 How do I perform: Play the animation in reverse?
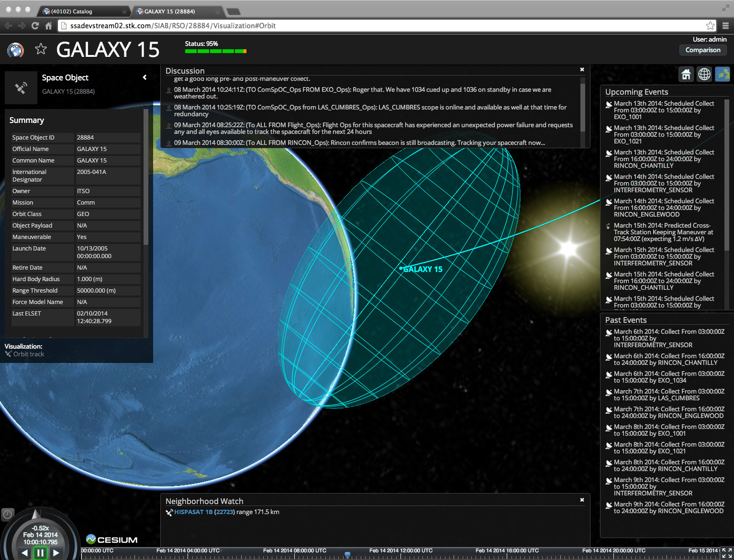click(25, 553)
